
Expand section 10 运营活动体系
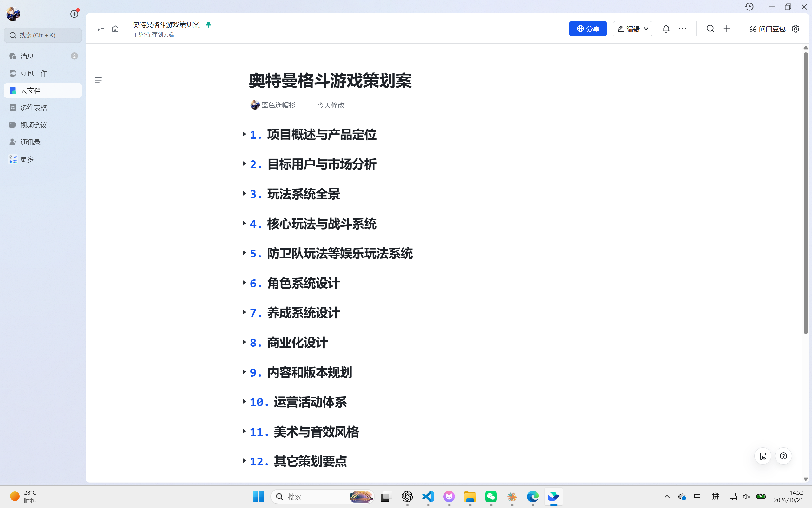(x=244, y=402)
